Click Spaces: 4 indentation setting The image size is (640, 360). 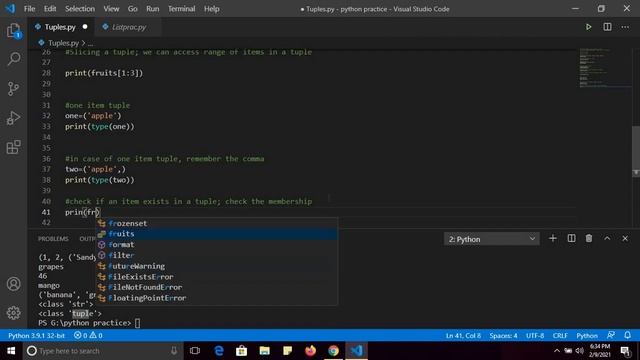[x=503, y=336]
